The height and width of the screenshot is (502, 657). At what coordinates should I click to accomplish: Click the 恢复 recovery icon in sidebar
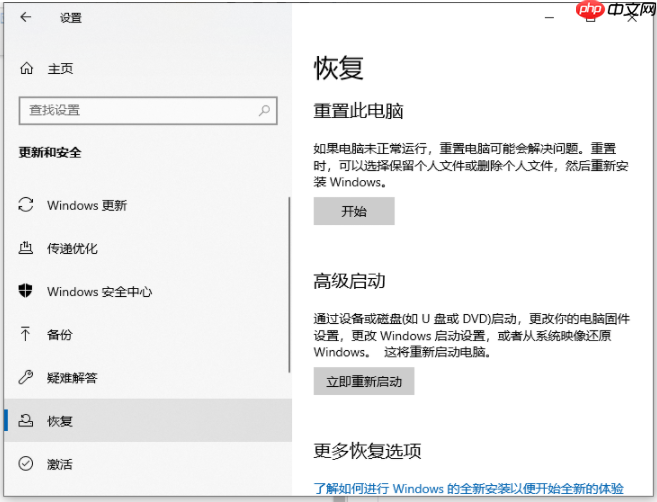coord(26,420)
